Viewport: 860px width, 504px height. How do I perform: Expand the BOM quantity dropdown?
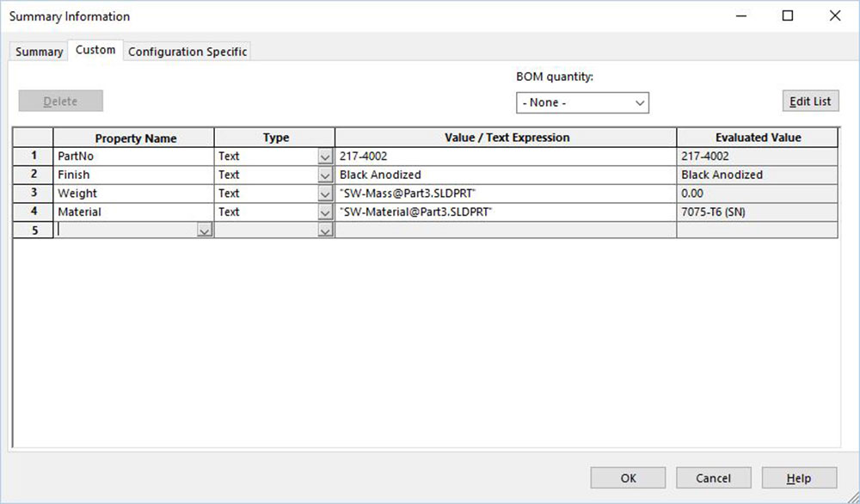(582, 102)
